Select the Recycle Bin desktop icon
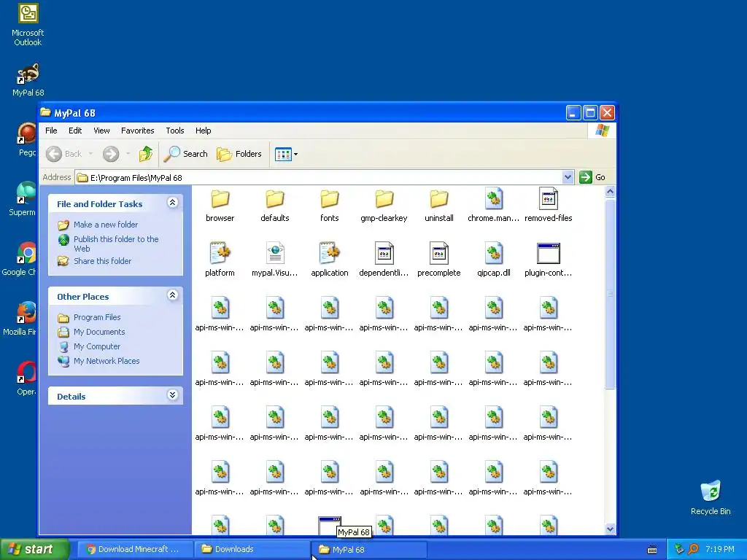Viewport: 747px width, 560px height. tap(711, 497)
